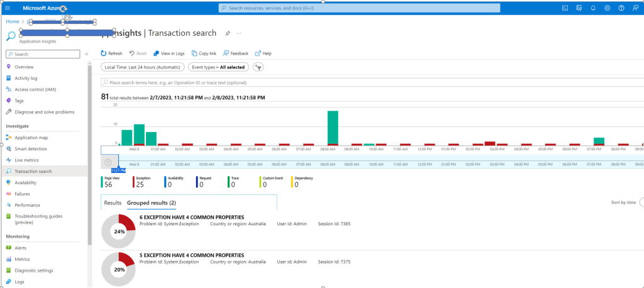Open Cloud Shell from the top bar

(565, 8)
